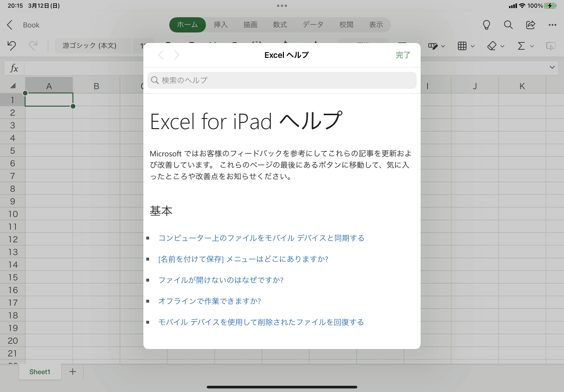Screen dimensions: 564x392
Task: Tap the three dots multitasking handle
Action: (282, 5)
